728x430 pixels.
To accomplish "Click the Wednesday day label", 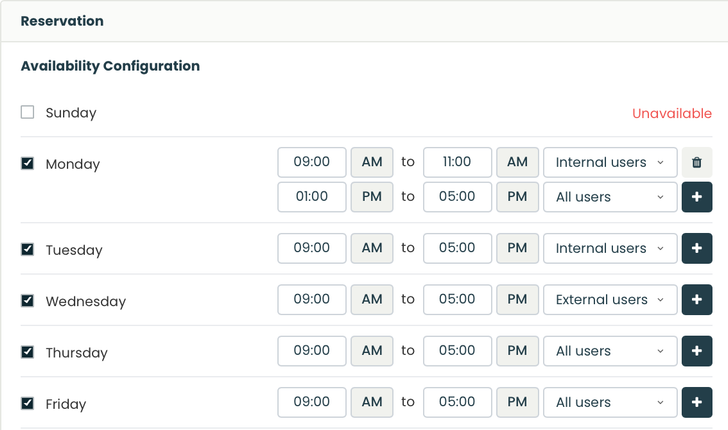I will point(86,301).
